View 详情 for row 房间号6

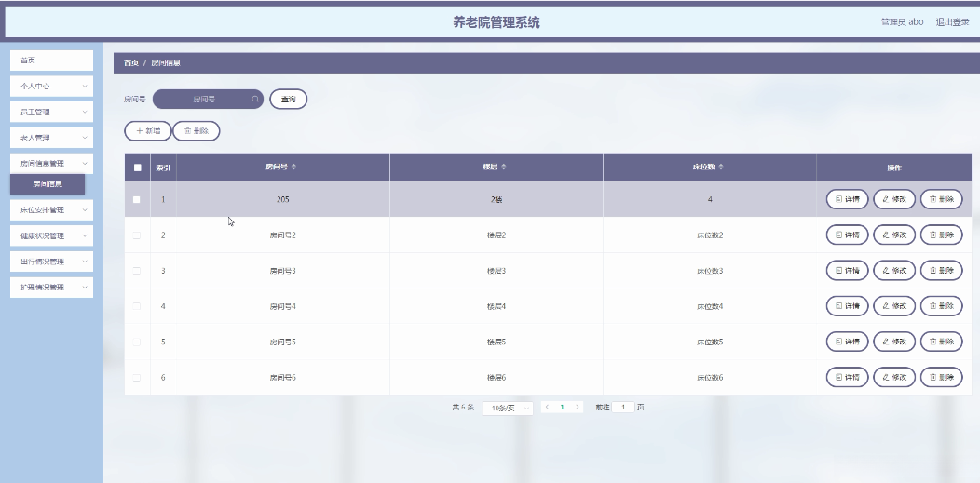click(x=848, y=378)
